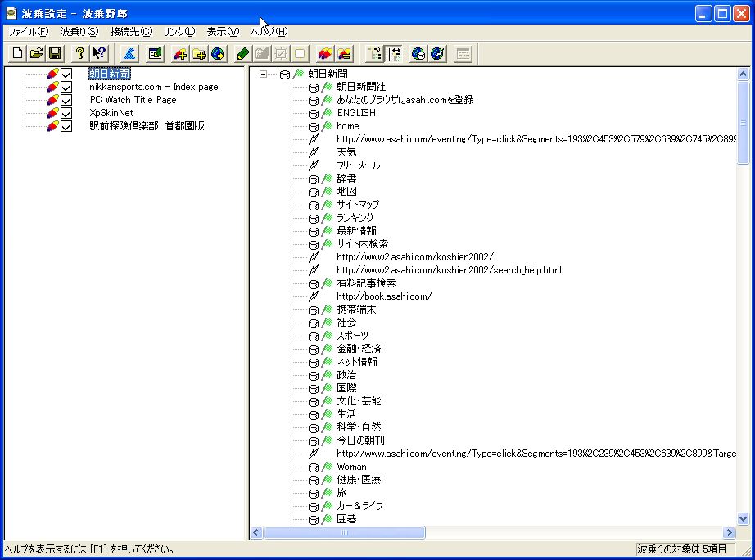Screen dimensions: 755x560
Task: Select the 有料記事検索 tree item
Action: point(366,283)
